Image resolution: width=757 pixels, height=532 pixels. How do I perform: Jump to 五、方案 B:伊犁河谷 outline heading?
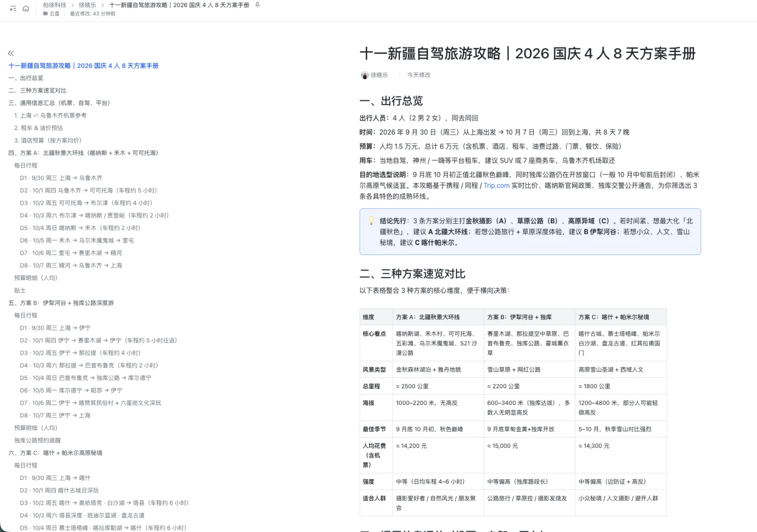[61, 303]
